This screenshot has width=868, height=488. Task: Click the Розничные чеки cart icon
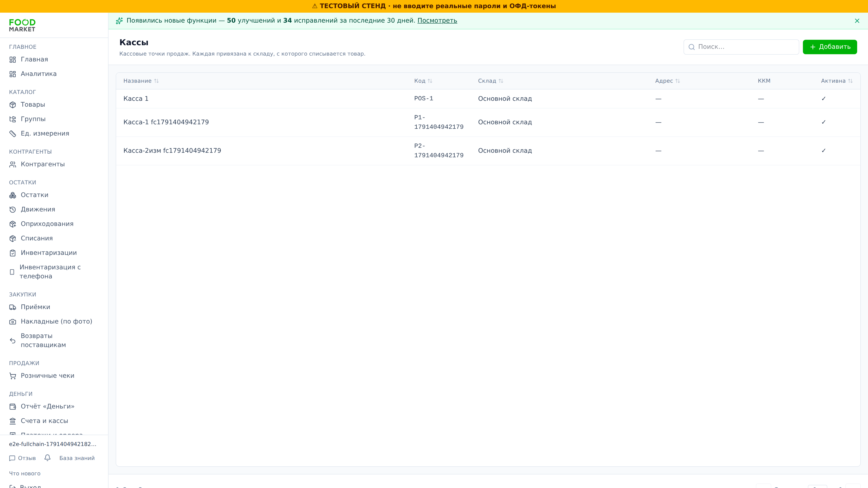point(13,376)
